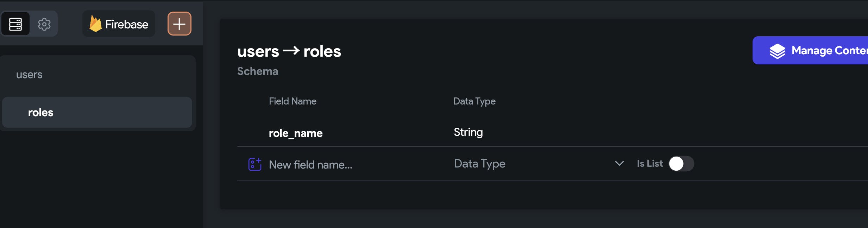Viewport: 868px width, 228px height.
Task: Click the layers icon on Manage Content
Action: [777, 51]
